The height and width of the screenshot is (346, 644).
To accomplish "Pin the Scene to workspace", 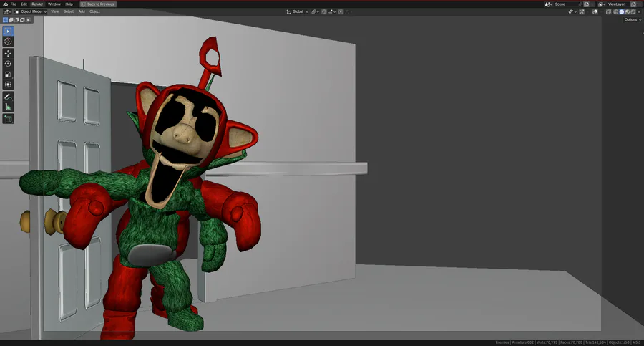I will [580, 4].
